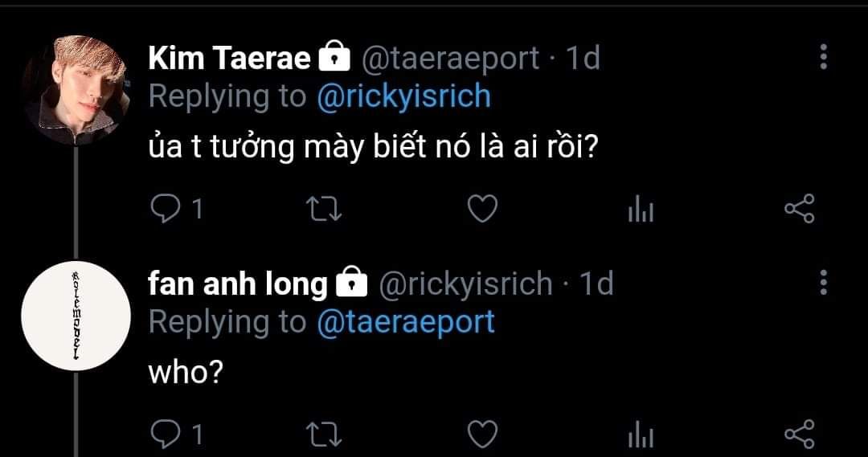View analytics for Kim Taerae's tweet
Viewport: 868px width, 457px height.
pyautogui.click(x=641, y=209)
